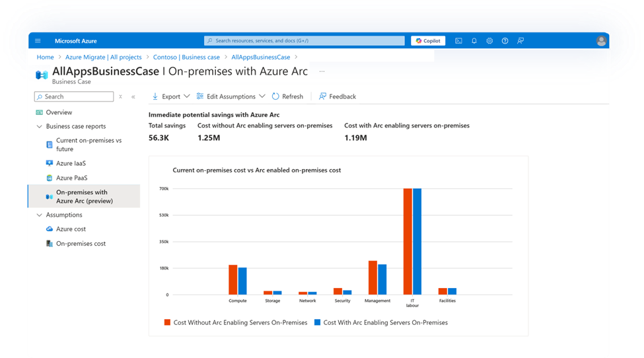
Task: Click the Azure IaaS monitor icon
Action: pos(50,163)
